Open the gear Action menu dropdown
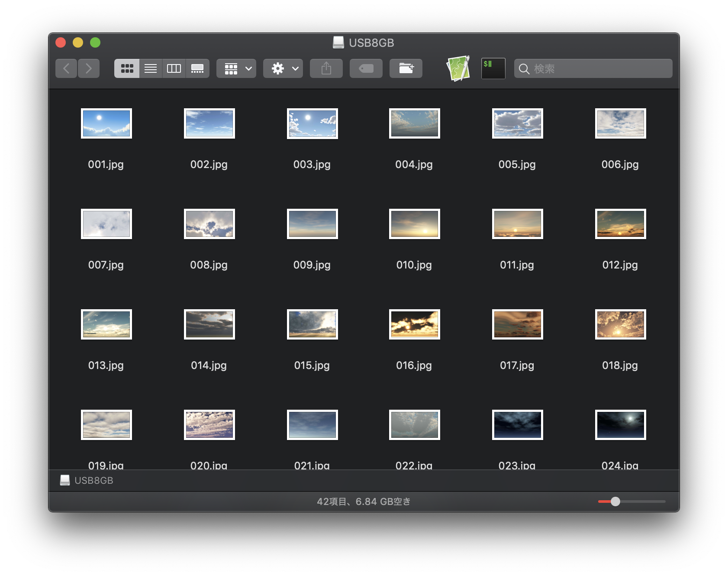 283,68
